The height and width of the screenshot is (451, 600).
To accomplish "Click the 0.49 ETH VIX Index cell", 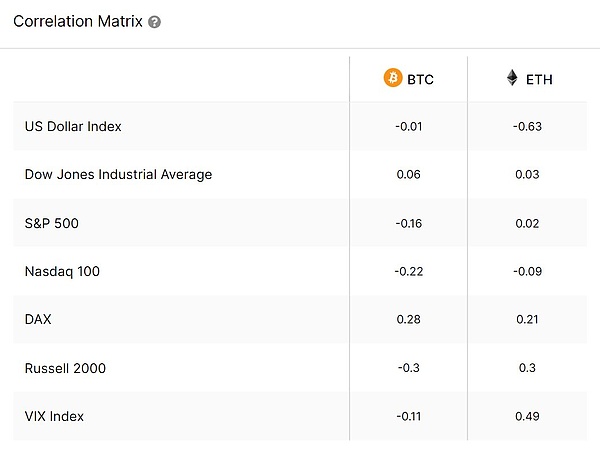I will click(526, 416).
